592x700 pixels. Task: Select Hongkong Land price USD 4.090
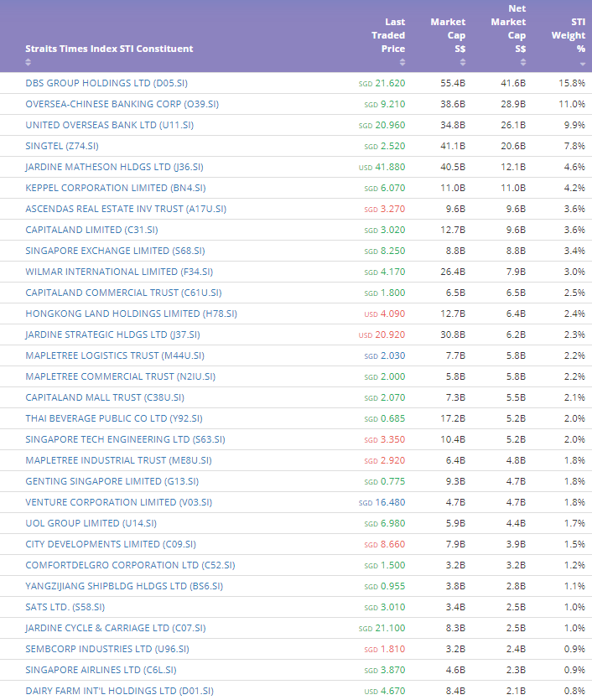coord(384,314)
